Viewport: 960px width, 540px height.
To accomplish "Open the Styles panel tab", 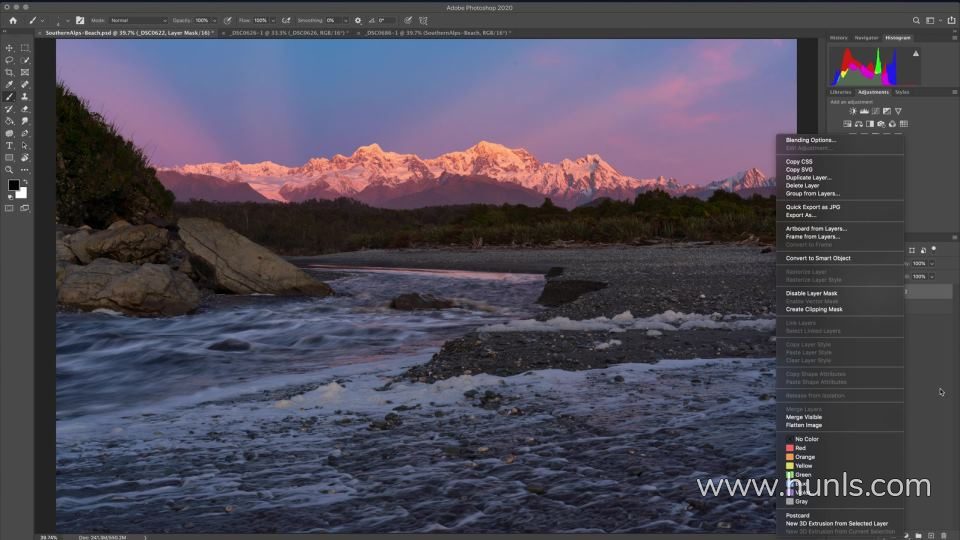I will tap(902, 92).
